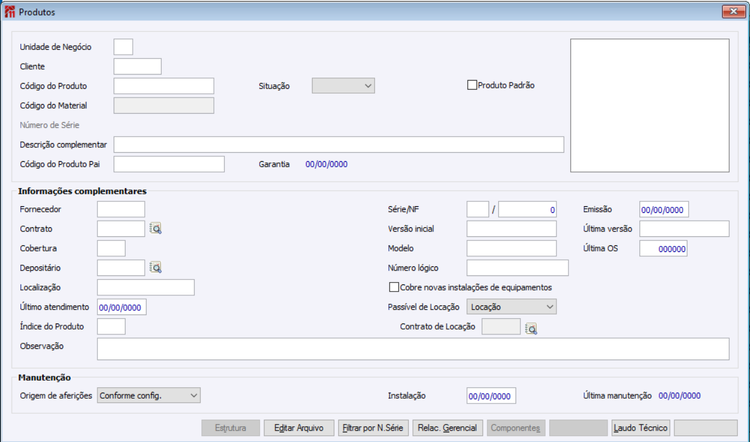
Task: Click the Fornecedor input field
Action: click(x=121, y=210)
